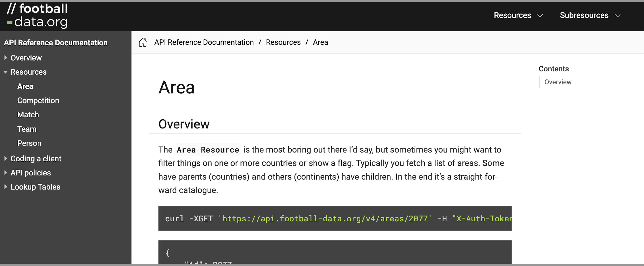644x266 pixels.
Task: Click the Resources breadcrumb link
Action: pyautogui.click(x=283, y=42)
